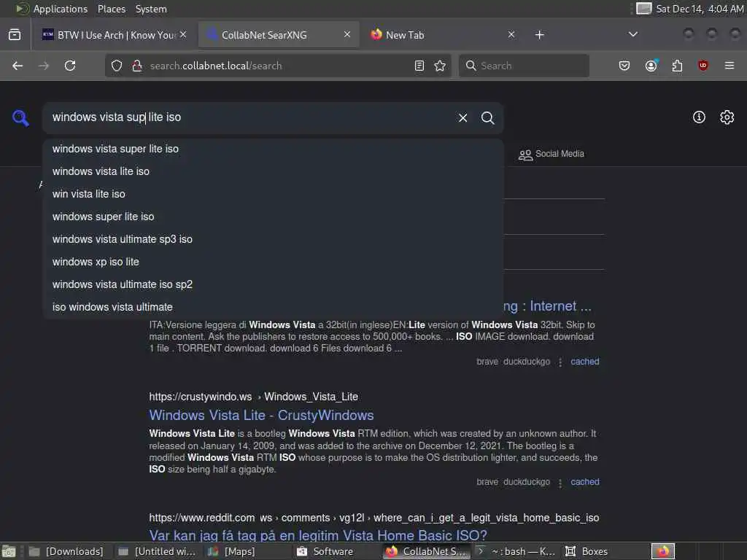Choose suggestion windows vista ultimate sp3 iso
Screen dimensions: 747x560
pos(273,239)
